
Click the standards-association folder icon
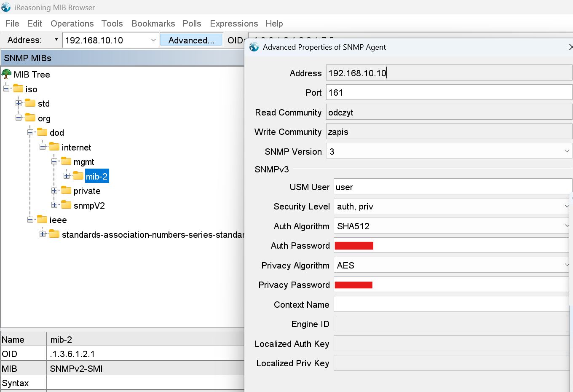(x=54, y=234)
